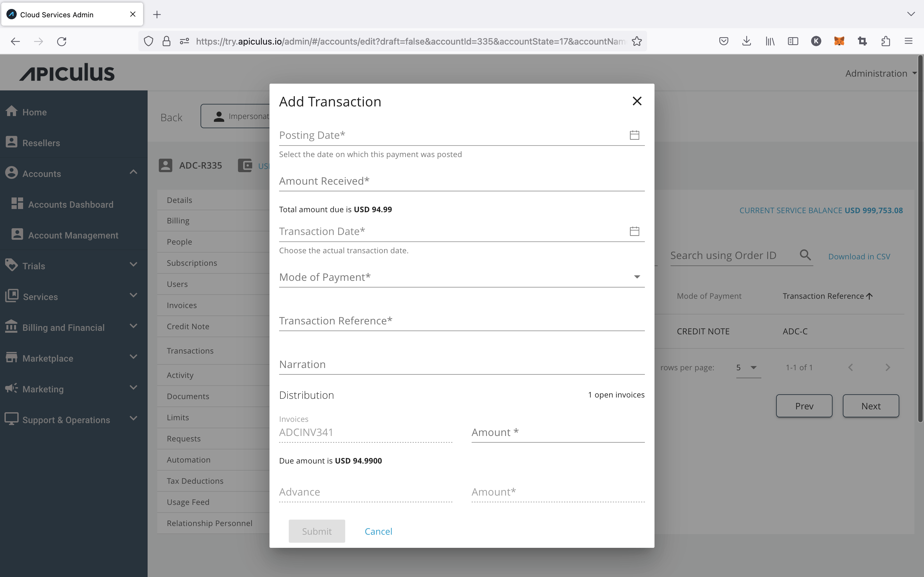Click the Download in CSV link

pyautogui.click(x=859, y=256)
